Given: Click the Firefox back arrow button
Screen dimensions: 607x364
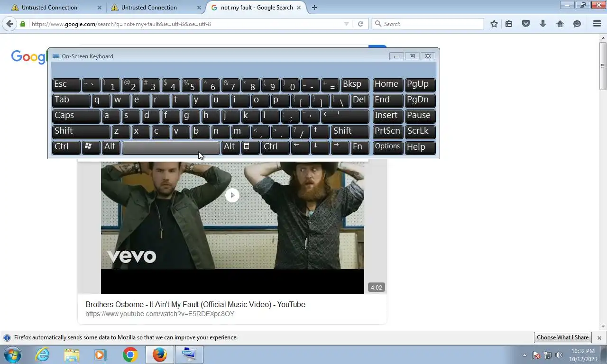Looking at the screenshot, I should tap(9, 24).
